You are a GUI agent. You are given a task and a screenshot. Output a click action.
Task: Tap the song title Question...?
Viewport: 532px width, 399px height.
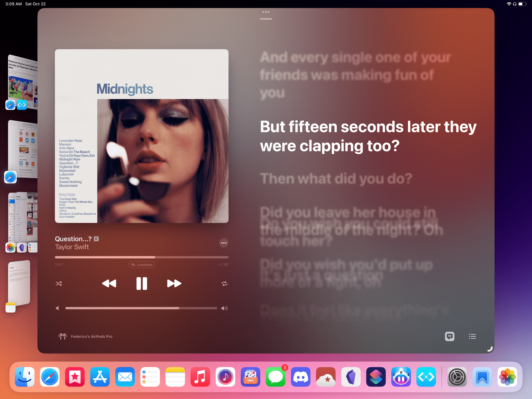pos(73,239)
